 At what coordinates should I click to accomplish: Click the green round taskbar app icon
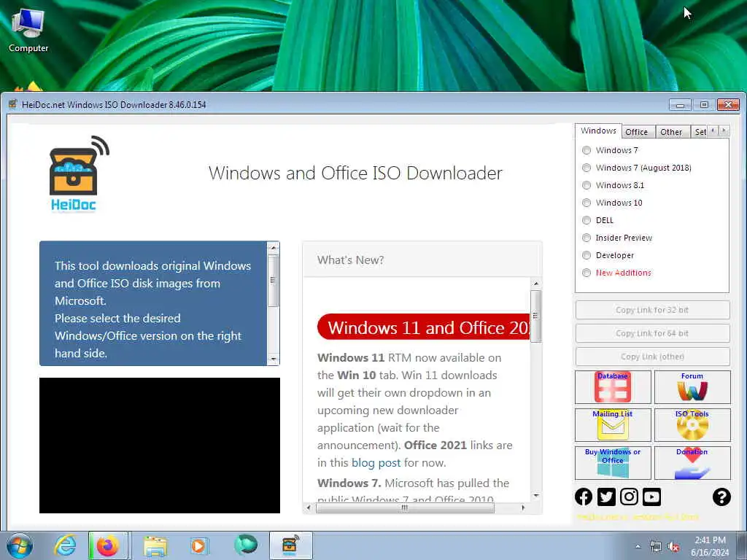pyautogui.click(x=245, y=545)
